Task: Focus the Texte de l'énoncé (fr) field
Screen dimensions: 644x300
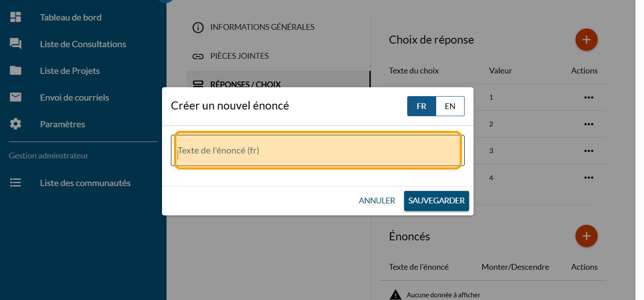Action: pos(318,150)
